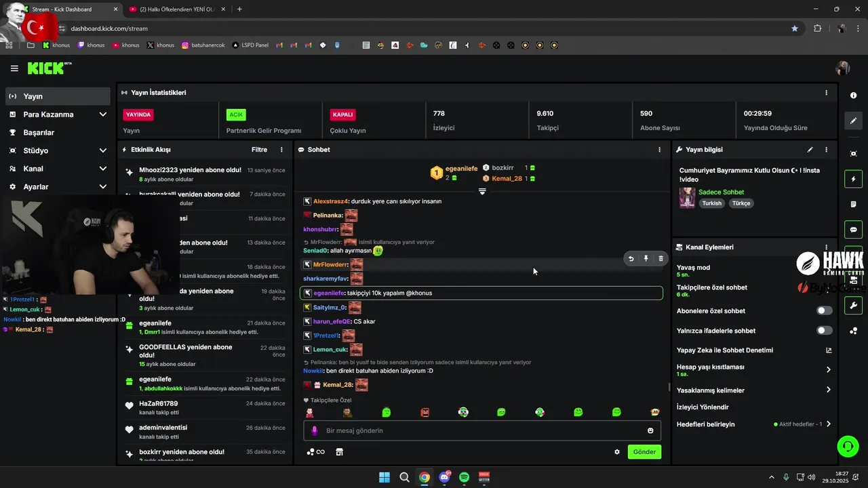Screen dimensions: 868x488
Task: Open Spotify from the taskbar
Action: click(465, 477)
